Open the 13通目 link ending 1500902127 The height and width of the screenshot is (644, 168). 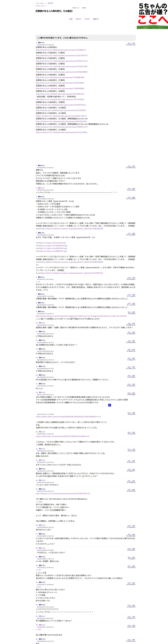(62, 127)
